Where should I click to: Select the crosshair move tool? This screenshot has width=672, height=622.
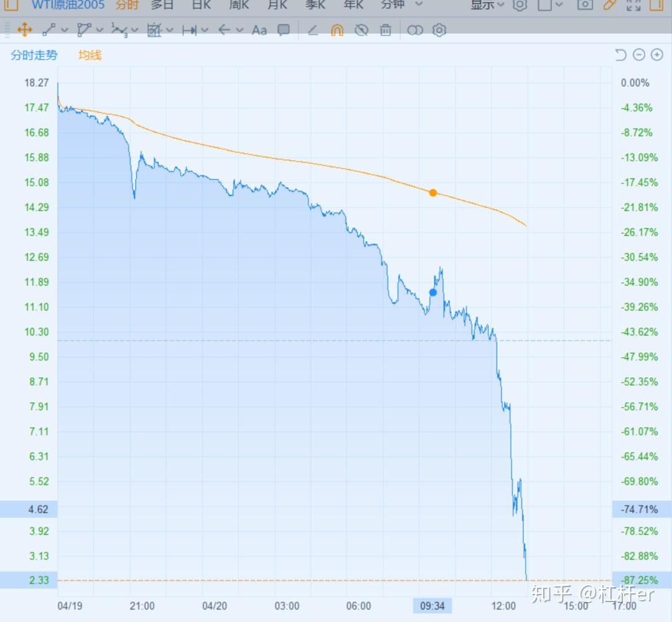pos(25,30)
